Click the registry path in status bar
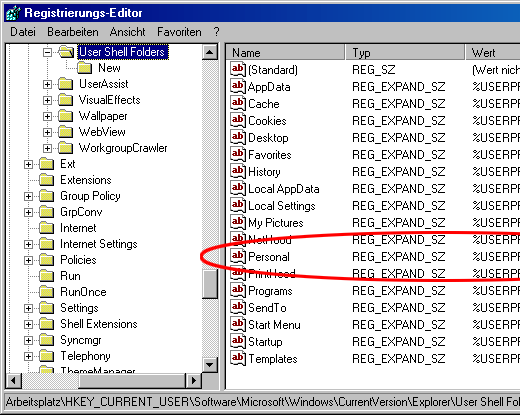The height and width of the screenshot is (415, 520). click(263, 402)
